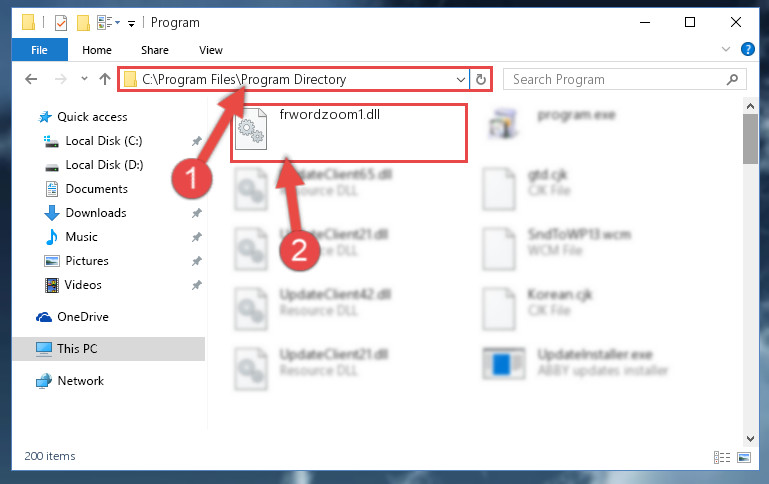
Task: Switch to large icons view button
Action: (x=744, y=458)
